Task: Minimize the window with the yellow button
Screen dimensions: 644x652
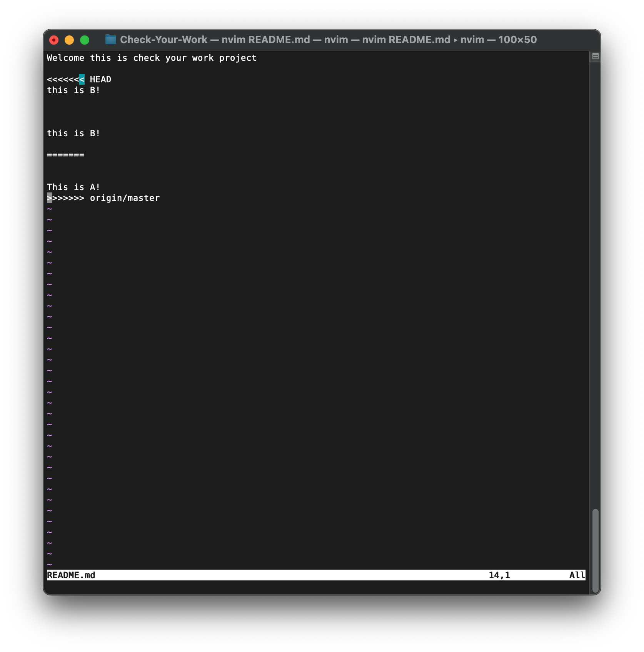Action: (x=69, y=40)
